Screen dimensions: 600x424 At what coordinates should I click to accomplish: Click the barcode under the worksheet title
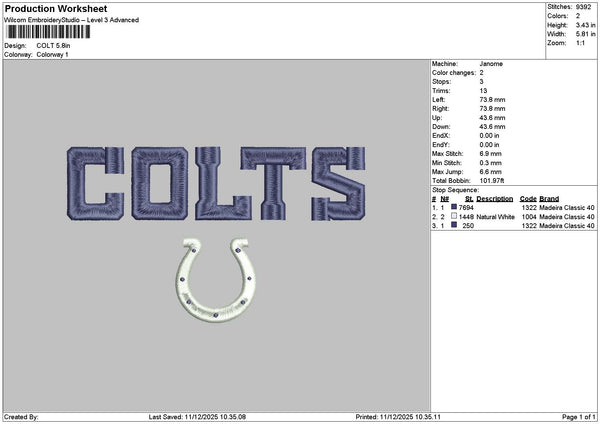(x=48, y=32)
